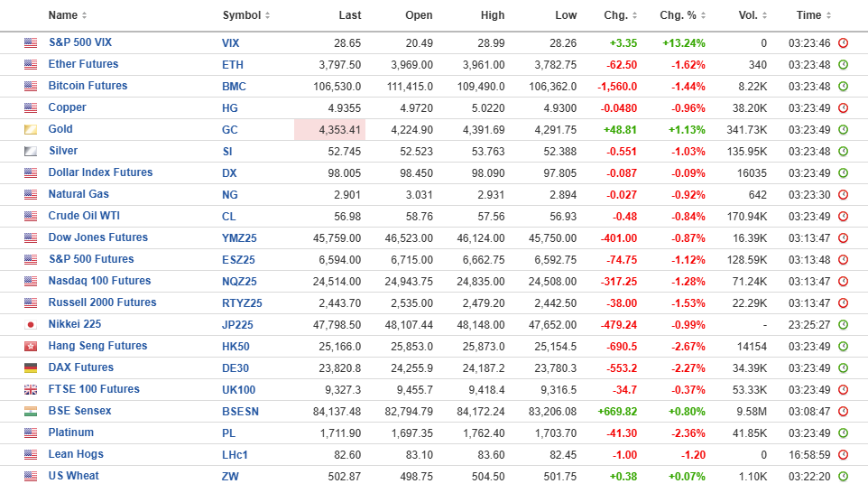
Task: Sort table by the Time column header
Action: (x=813, y=15)
